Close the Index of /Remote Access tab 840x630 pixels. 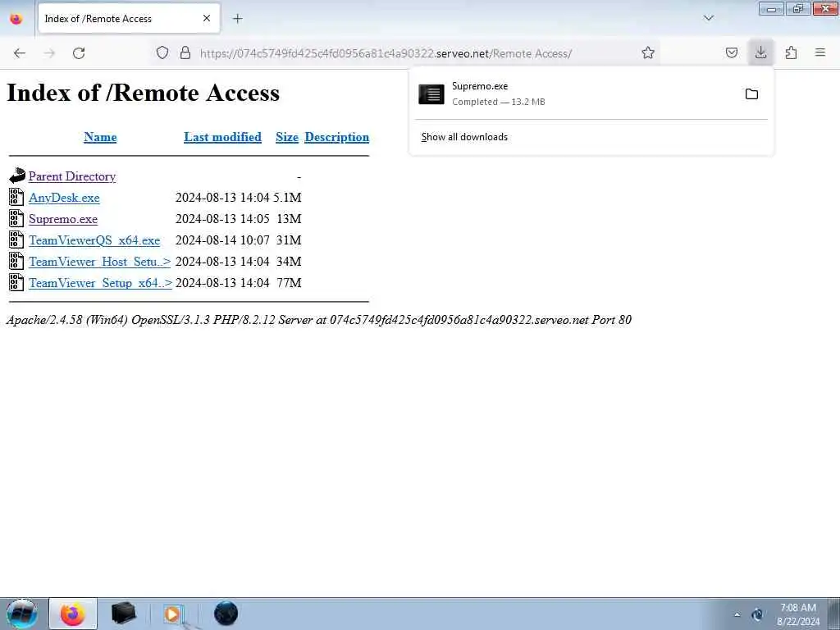click(206, 18)
